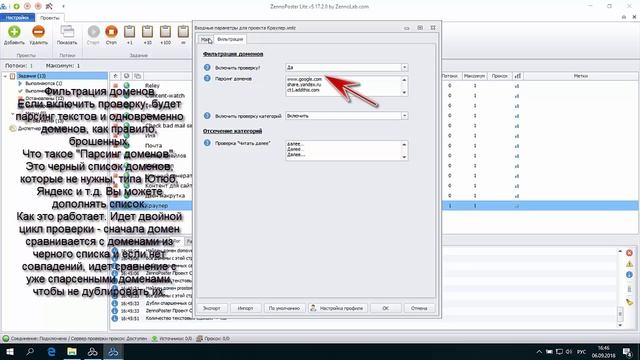Viewport: 640px width, 360px height.
Task: Click the infinite executions clipboard icon
Action: tap(183, 32)
